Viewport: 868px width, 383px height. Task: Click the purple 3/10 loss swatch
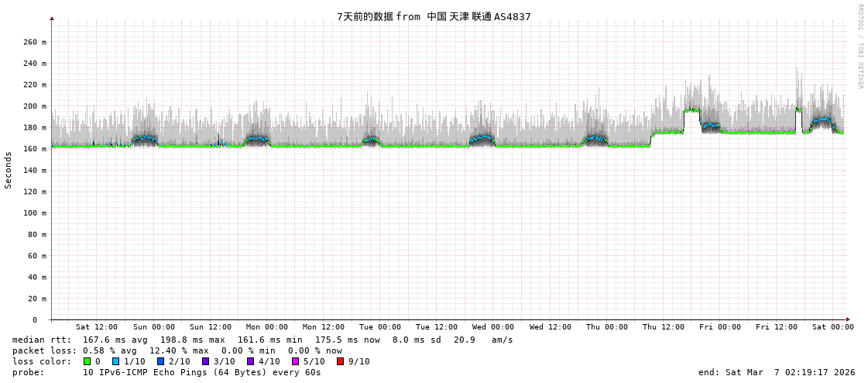pyautogui.click(x=205, y=361)
